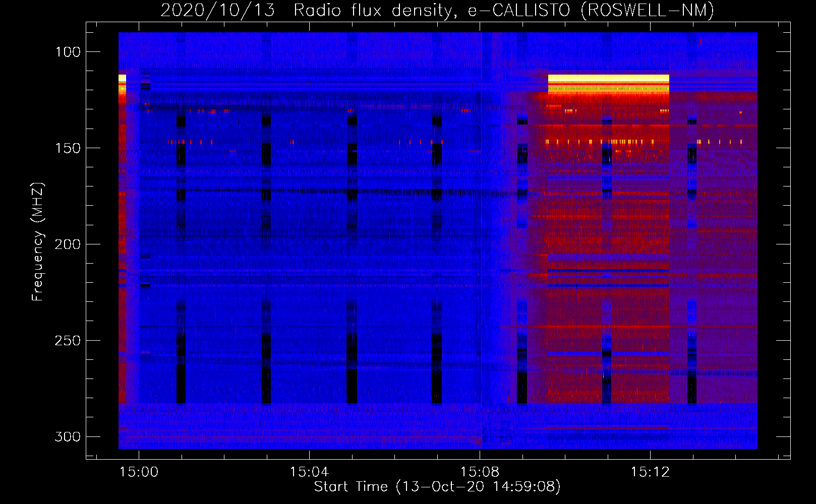
Task: Click the "15:04" time tick label
Action: click(309, 472)
